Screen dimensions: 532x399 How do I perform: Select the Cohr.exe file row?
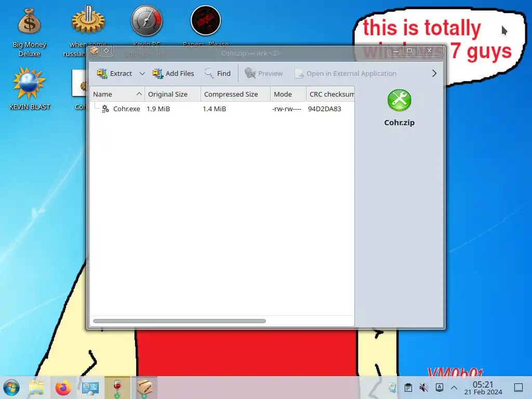(x=222, y=109)
